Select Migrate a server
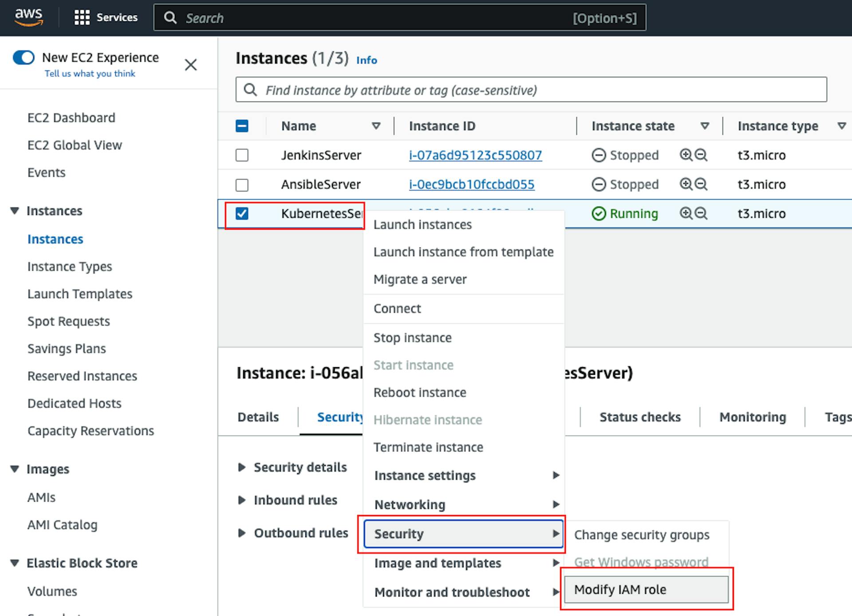Screen dimensions: 852x616 (x=464, y=279)
